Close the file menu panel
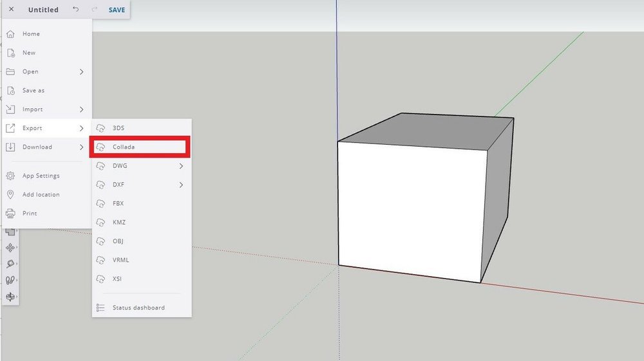 click(x=11, y=9)
